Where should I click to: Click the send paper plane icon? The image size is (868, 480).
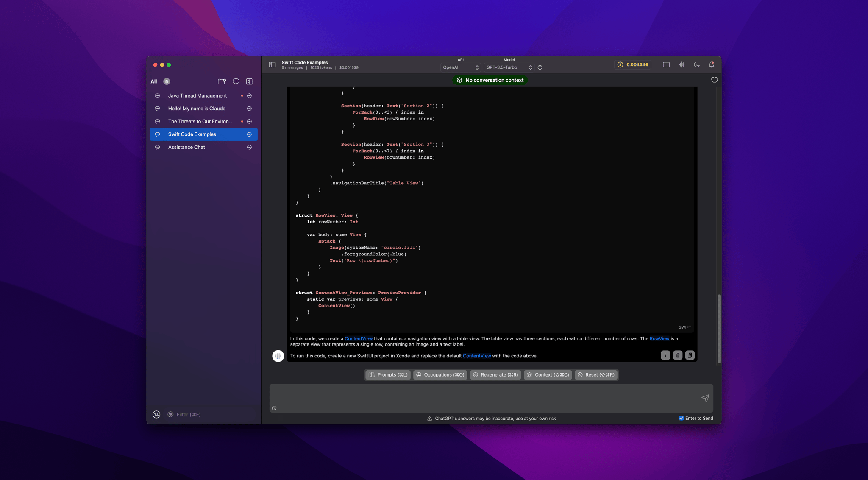pos(705,398)
